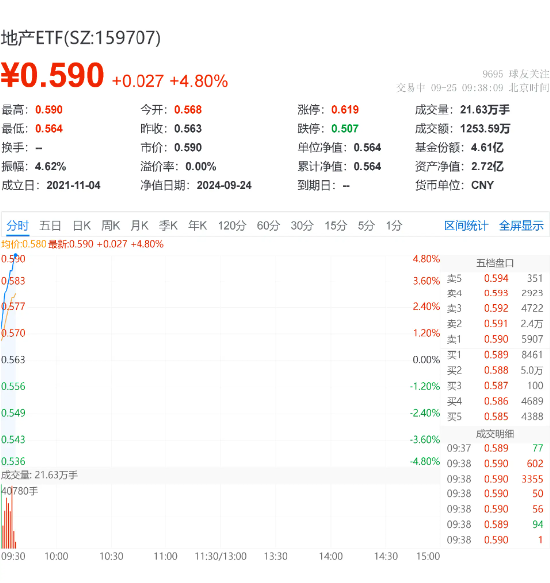Click the 单位净值 value 0.564

pyautogui.click(x=367, y=148)
